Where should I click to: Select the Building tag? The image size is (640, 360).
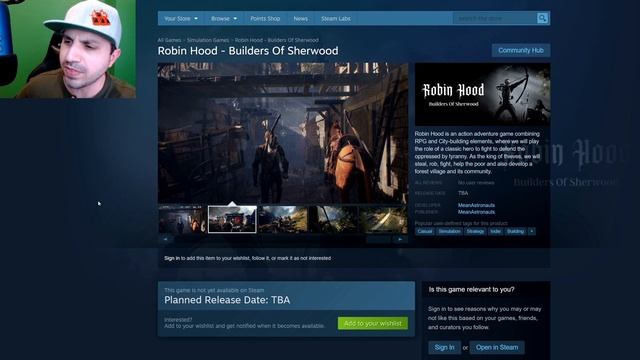coord(516,231)
